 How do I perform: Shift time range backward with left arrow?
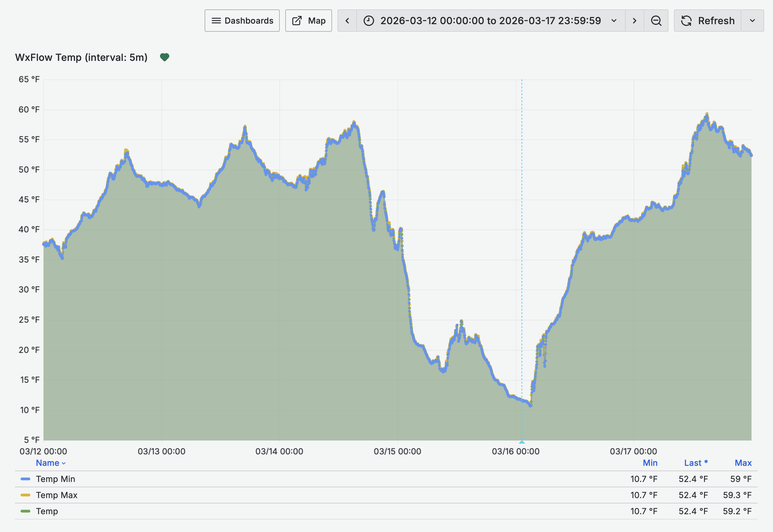347,21
